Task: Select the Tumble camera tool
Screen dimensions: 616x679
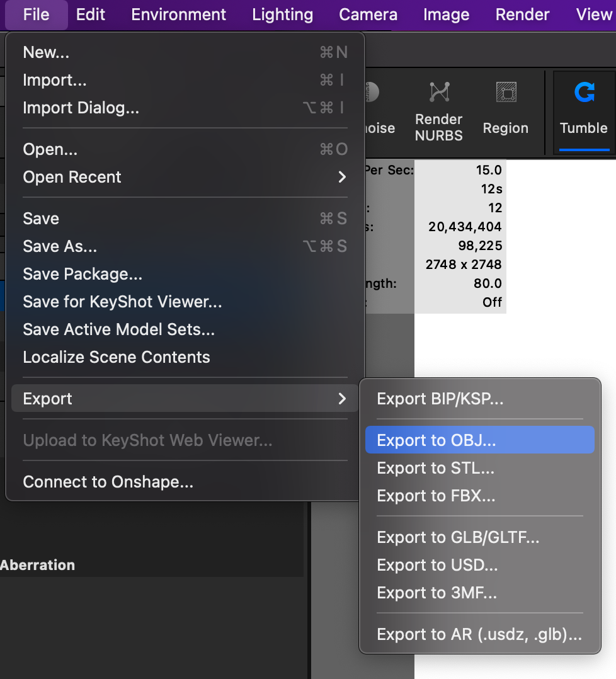Action: (x=583, y=110)
